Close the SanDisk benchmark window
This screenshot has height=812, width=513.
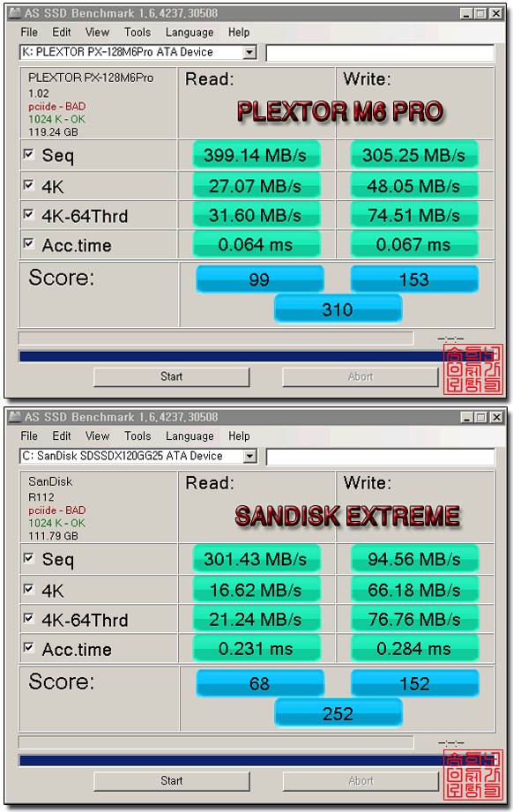click(496, 417)
